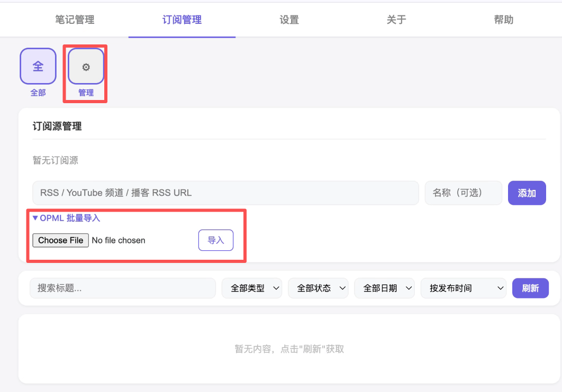
Task: Click the 全部 subscription filter icon
Action: click(x=38, y=66)
